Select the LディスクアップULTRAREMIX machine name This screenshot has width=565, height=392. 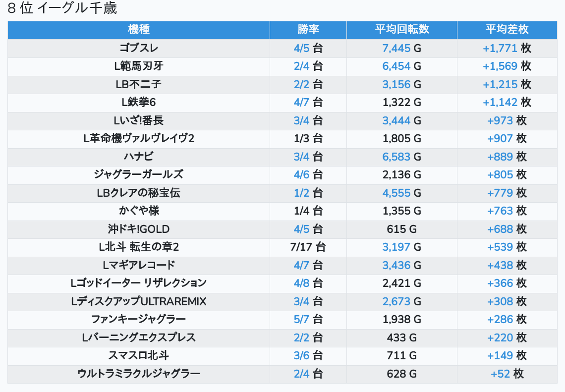point(139,301)
